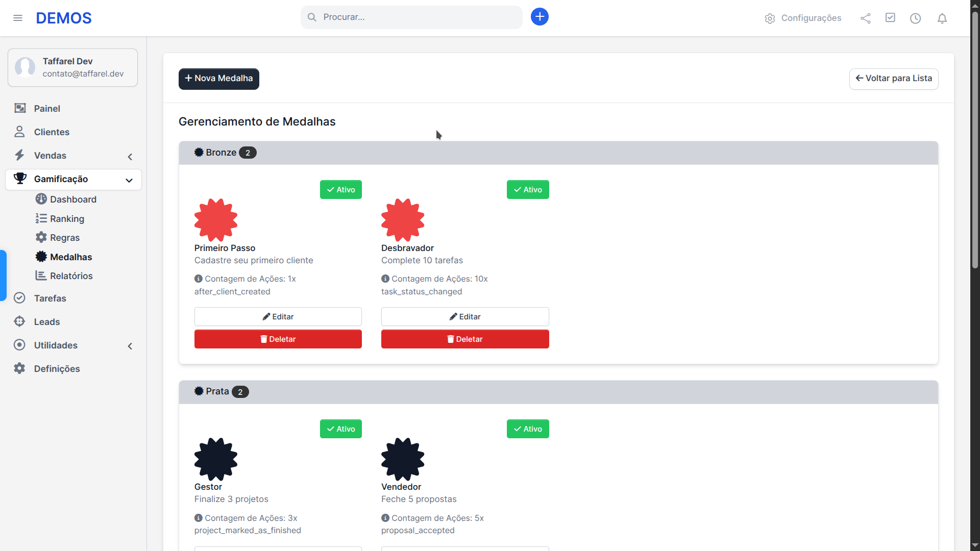Open the Tarefas section
The width and height of the screenshot is (980, 551).
pyautogui.click(x=50, y=298)
